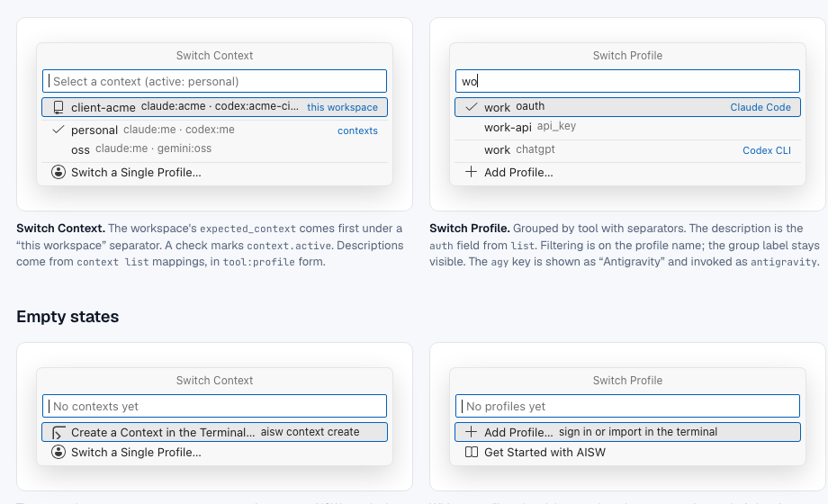
Task: Click the aisw context create command text
Action: coord(310,432)
